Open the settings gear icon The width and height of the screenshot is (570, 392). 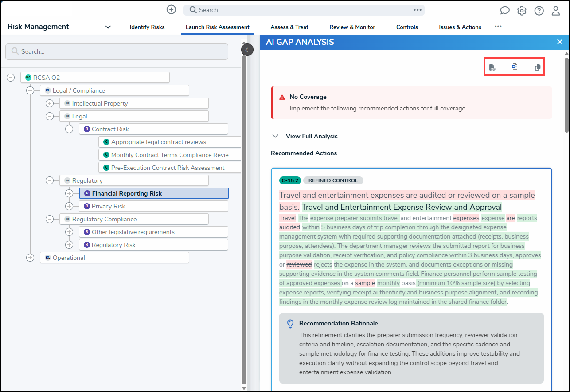click(522, 11)
